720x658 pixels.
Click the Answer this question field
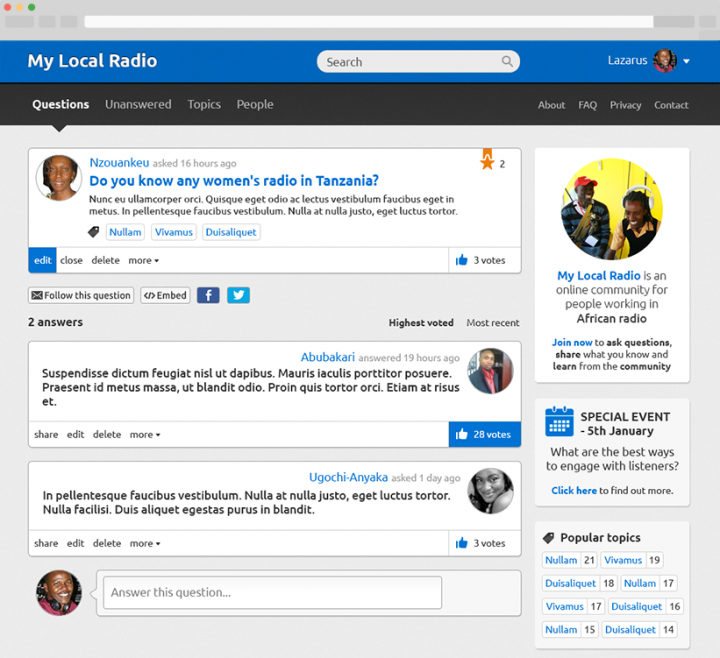(272, 592)
